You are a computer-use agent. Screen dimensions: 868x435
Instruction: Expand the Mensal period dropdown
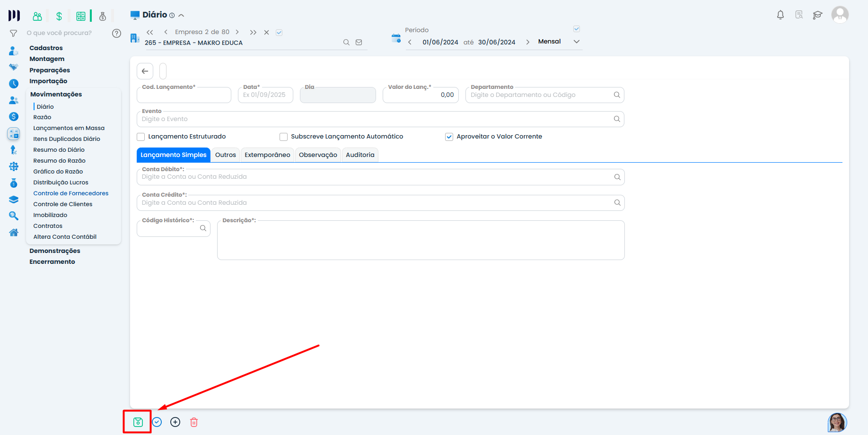click(x=577, y=42)
